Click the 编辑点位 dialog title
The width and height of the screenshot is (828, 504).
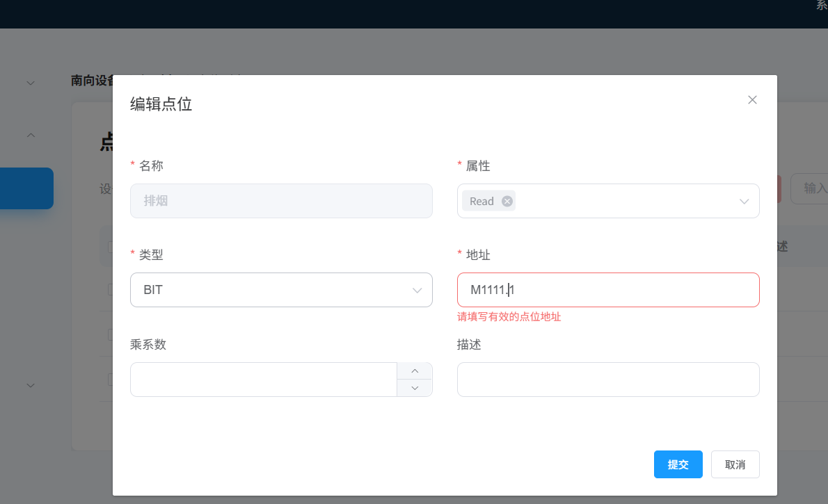[161, 104]
